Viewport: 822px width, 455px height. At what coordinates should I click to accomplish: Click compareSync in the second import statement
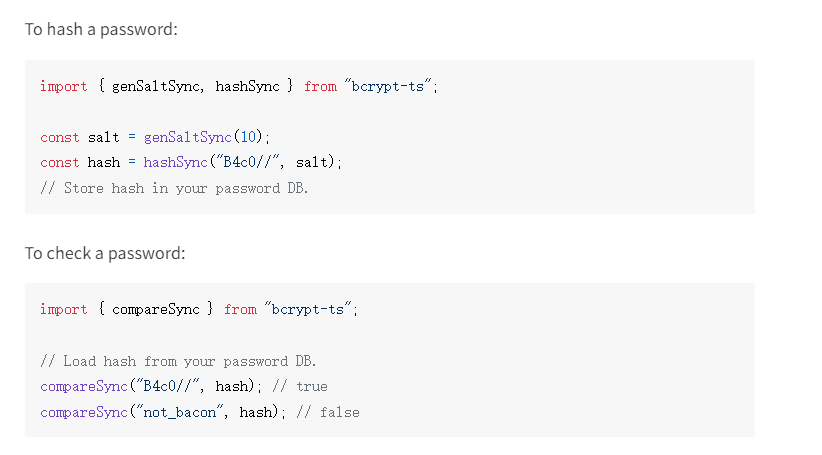(x=155, y=310)
